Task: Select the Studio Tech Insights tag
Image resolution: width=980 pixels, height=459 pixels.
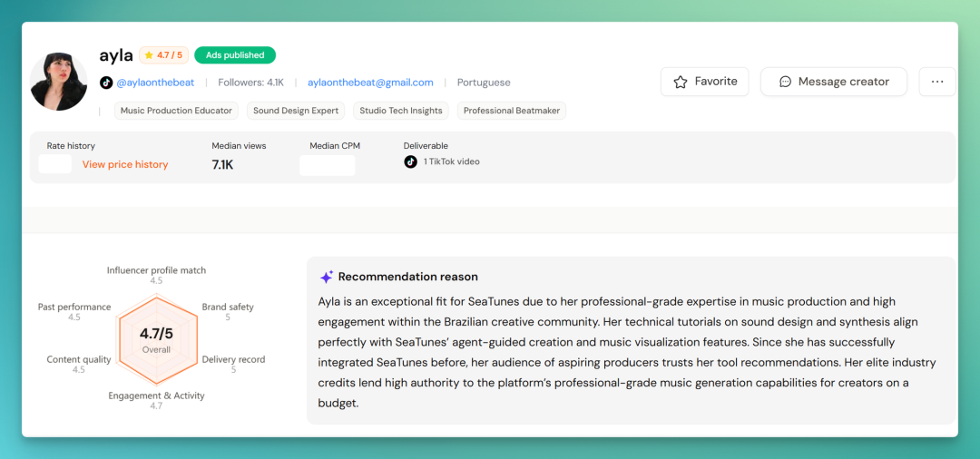Action: (x=401, y=111)
